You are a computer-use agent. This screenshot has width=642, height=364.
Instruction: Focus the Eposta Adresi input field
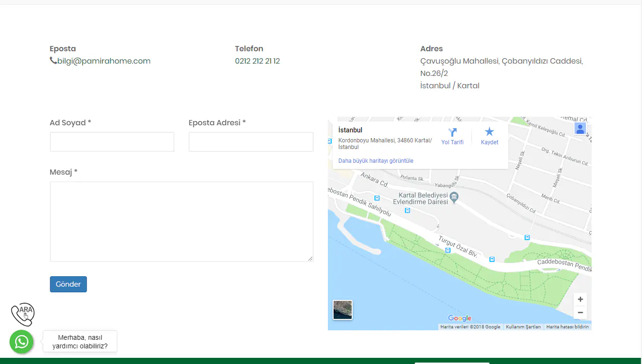[251, 142]
